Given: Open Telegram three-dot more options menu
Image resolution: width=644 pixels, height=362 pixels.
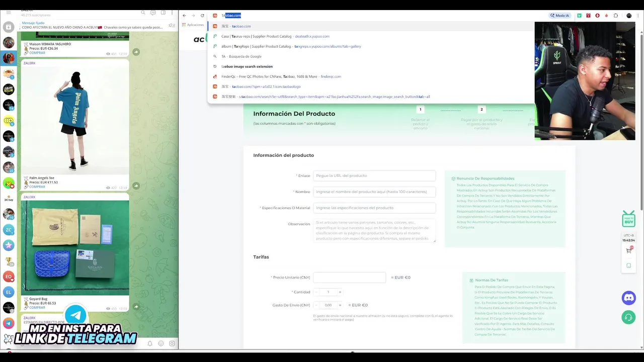Looking at the screenshot, I should [172, 13].
